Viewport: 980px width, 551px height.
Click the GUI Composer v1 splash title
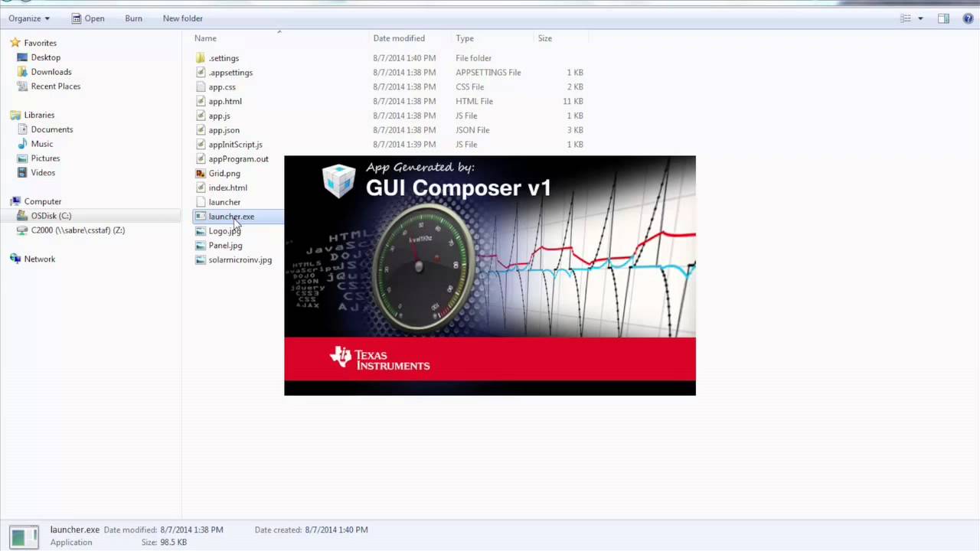[x=459, y=187]
